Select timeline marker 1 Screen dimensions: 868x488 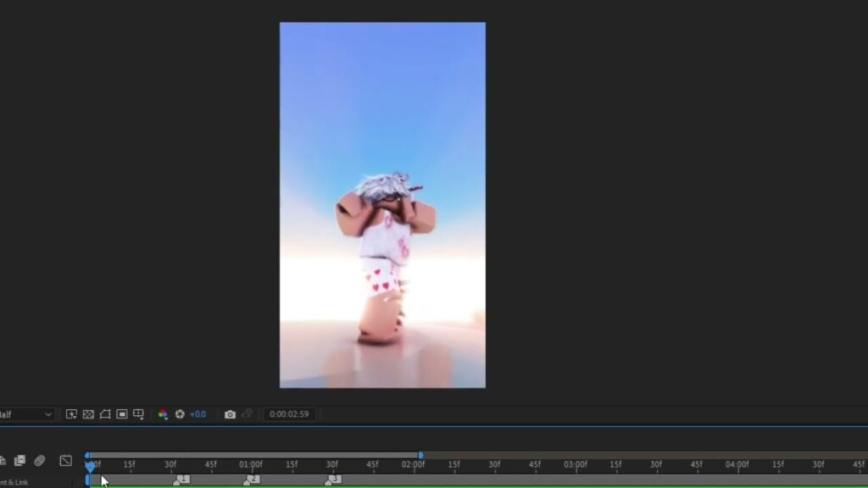point(181,480)
